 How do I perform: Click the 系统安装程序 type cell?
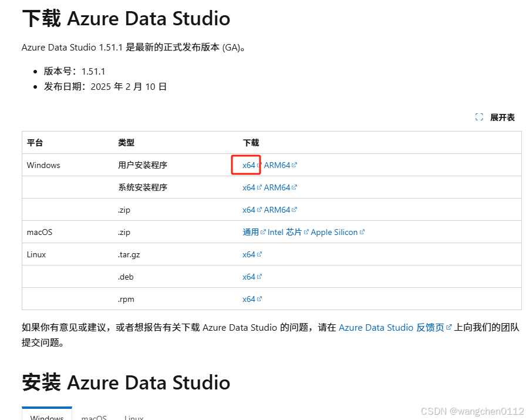143,187
